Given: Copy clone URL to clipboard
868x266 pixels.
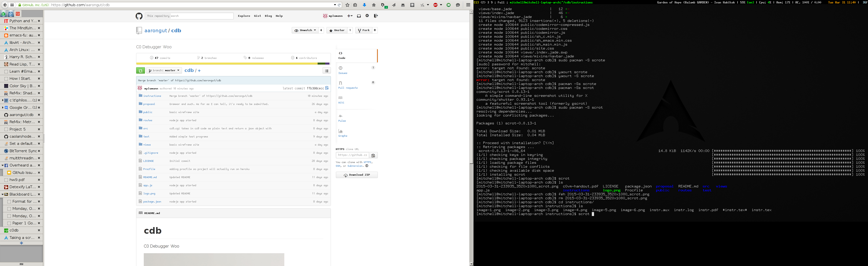Looking at the screenshot, I should pyautogui.click(x=373, y=155).
